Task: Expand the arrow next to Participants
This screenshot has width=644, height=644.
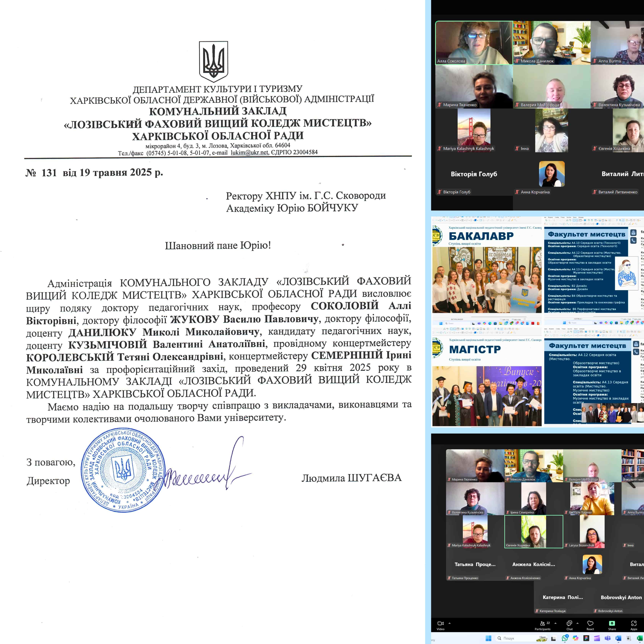Action: point(555,623)
